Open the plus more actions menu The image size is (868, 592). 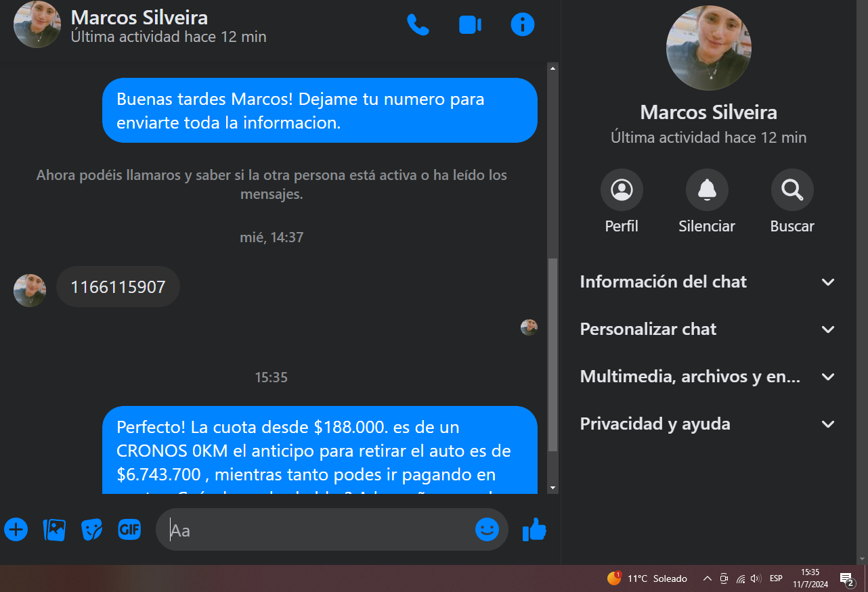(x=16, y=529)
